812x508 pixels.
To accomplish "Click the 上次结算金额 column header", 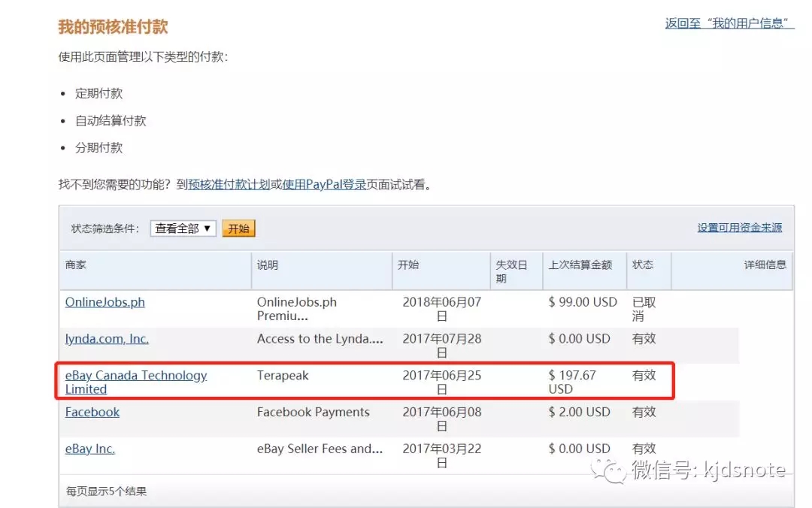I will pyautogui.click(x=580, y=265).
